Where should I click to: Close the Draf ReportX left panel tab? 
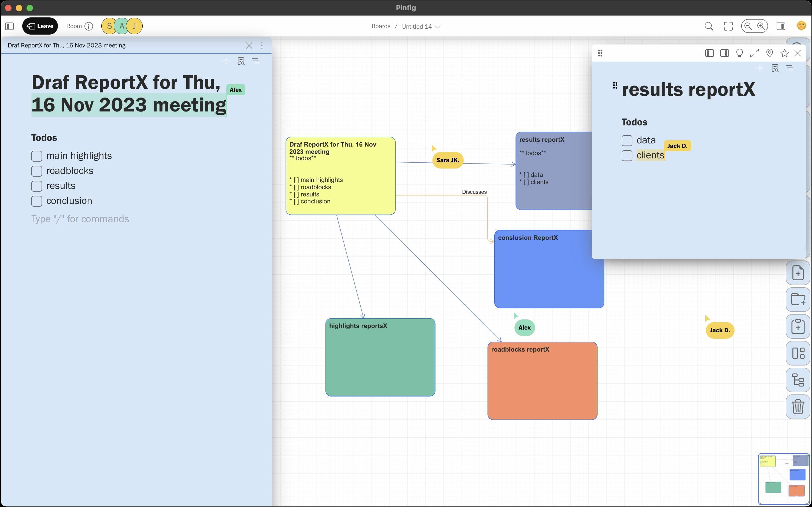coord(249,46)
